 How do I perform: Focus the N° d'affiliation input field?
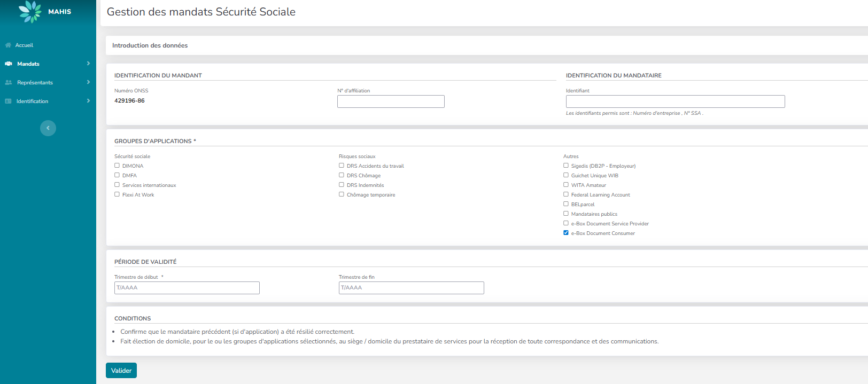click(x=391, y=101)
